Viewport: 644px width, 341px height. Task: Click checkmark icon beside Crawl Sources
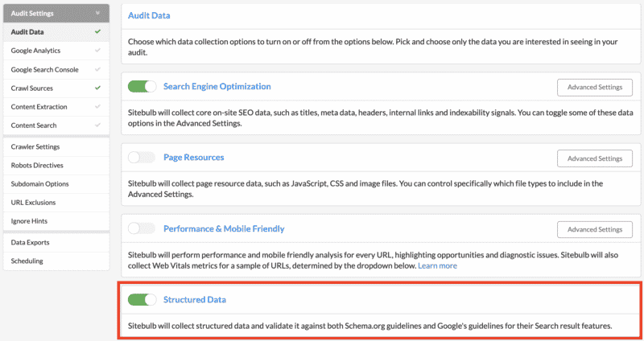click(97, 88)
